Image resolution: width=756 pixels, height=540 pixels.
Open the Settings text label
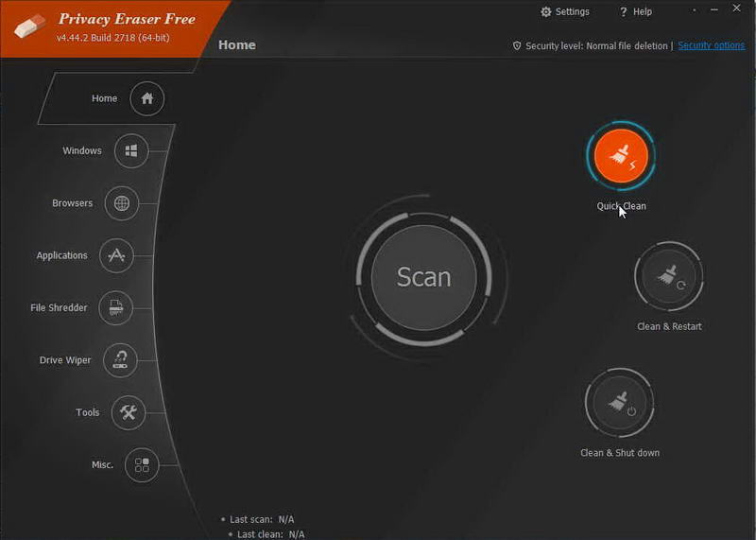[573, 11]
